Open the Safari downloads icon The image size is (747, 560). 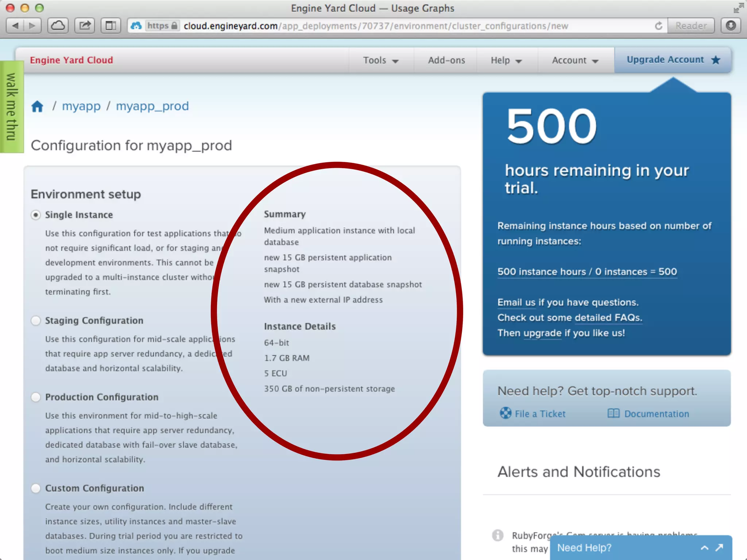pyautogui.click(x=731, y=26)
